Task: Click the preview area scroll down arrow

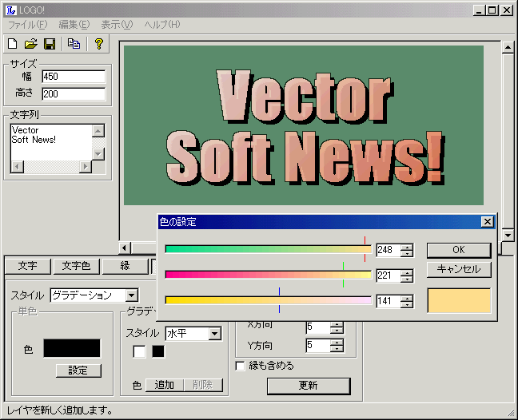Action: click(x=508, y=235)
